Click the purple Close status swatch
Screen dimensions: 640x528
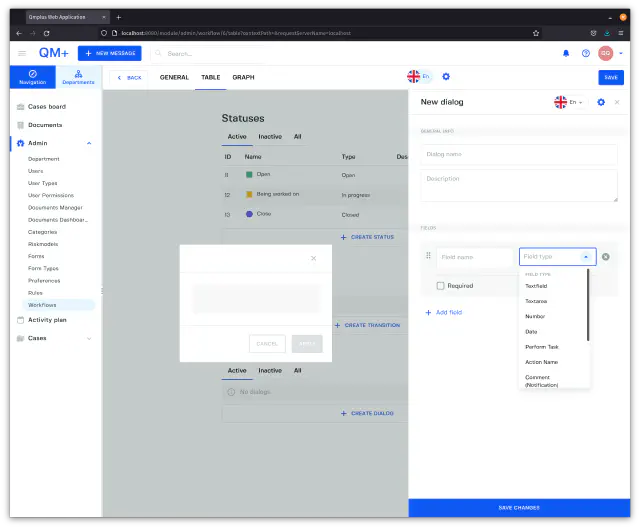point(249,214)
